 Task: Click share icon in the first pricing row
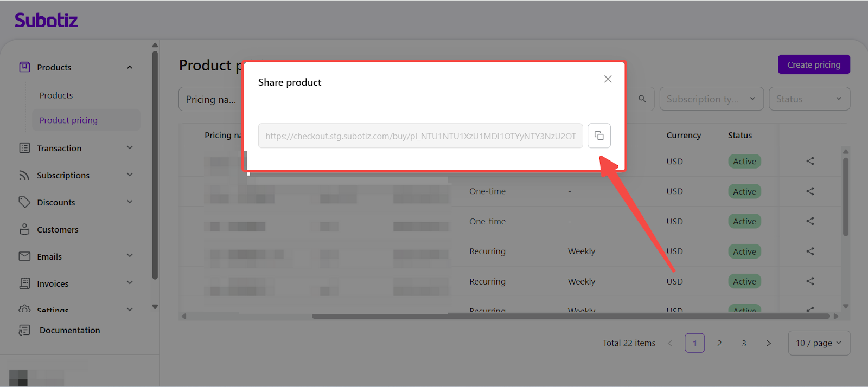point(810,161)
